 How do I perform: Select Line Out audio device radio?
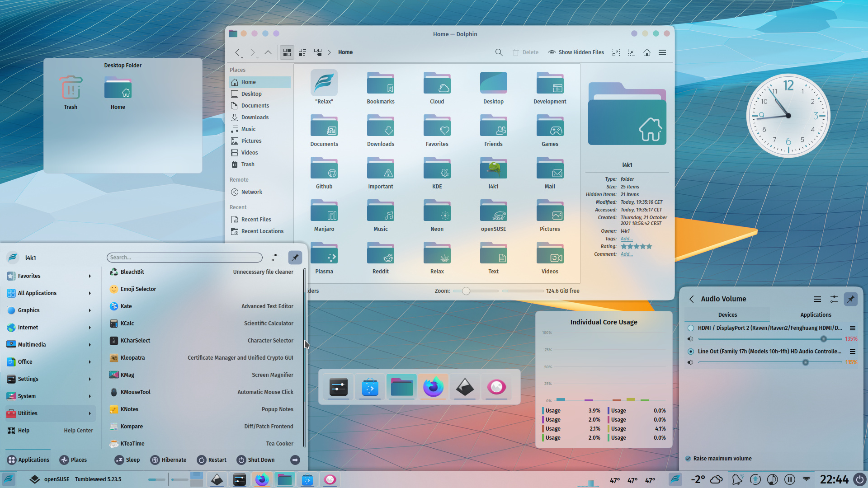[691, 352]
